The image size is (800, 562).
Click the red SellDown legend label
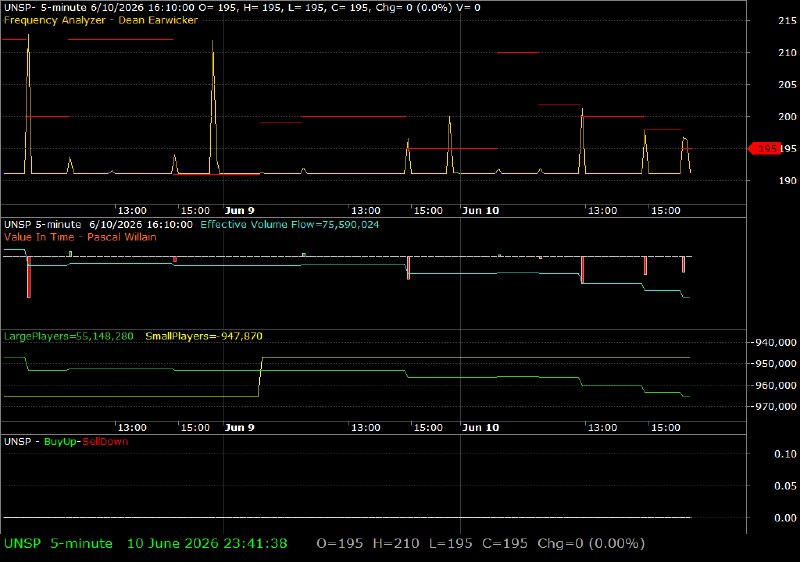[x=105, y=442]
